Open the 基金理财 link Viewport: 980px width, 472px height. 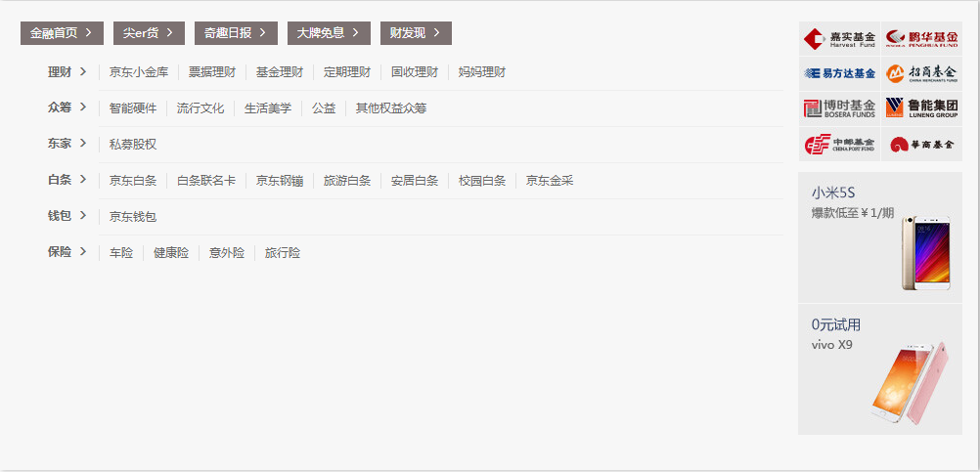pyautogui.click(x=280, y=72)
